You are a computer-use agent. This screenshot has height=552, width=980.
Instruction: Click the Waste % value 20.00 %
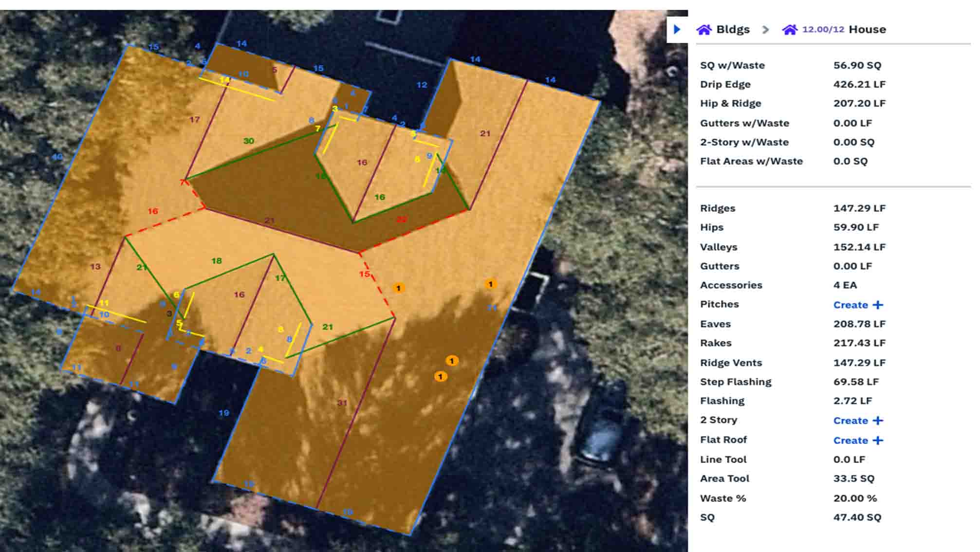(x=854, y=498)
